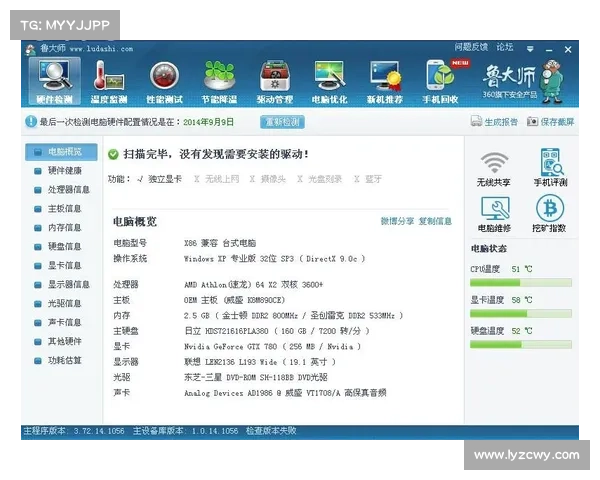Click the 联想 LEN2136 monitor value
Viewport: 600px width, 480px height.
[x=259, y=362]
